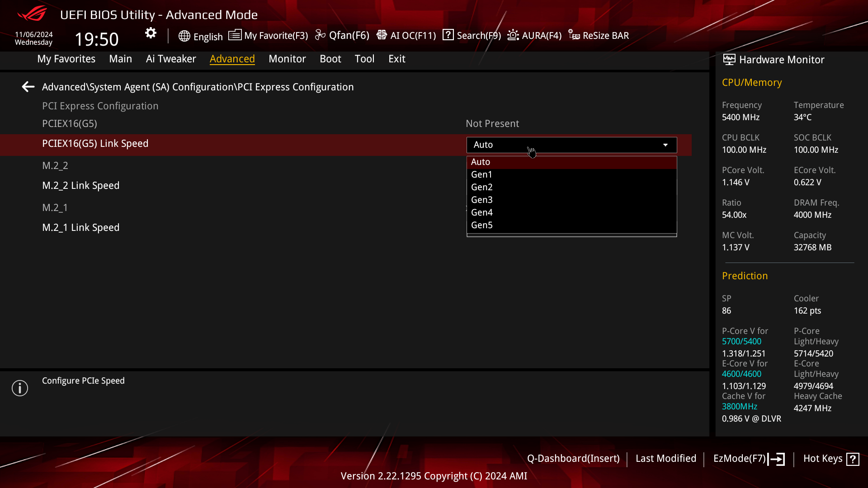The width and height of the screenshot is (868, 488).
Task: Click the globe language icon
Action: point(184,36)
